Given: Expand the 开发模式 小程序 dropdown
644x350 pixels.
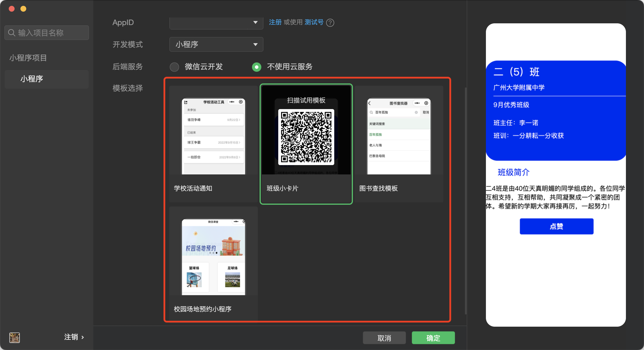Looking at the screenshot, I should (x=216, y=44).
